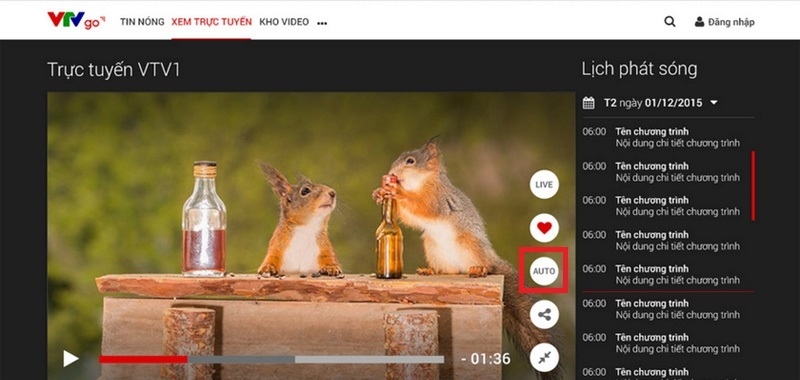Open the three-dots more menu
This screenshot has height=380, width=800.
tap(322, 23)
